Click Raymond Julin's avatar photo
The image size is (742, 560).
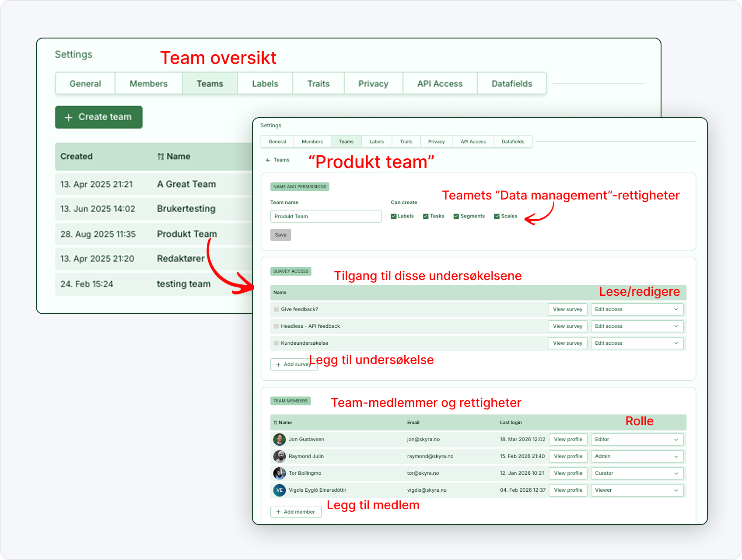(280, 456)
